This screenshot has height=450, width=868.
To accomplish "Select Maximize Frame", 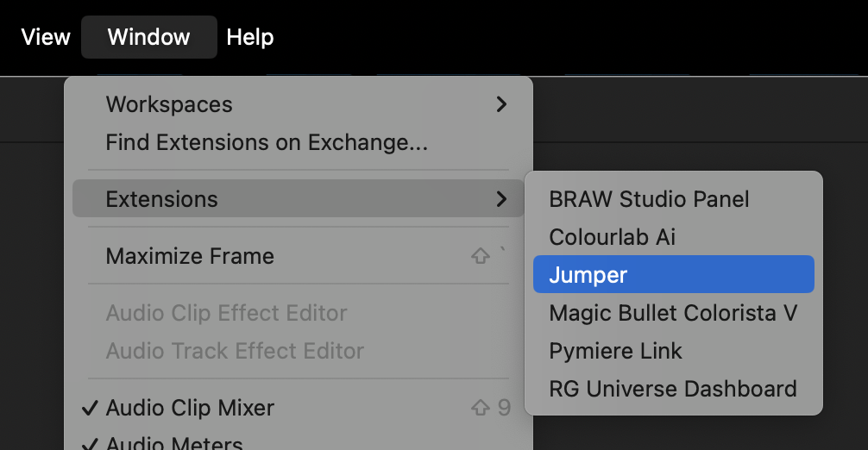I will 190,256.
